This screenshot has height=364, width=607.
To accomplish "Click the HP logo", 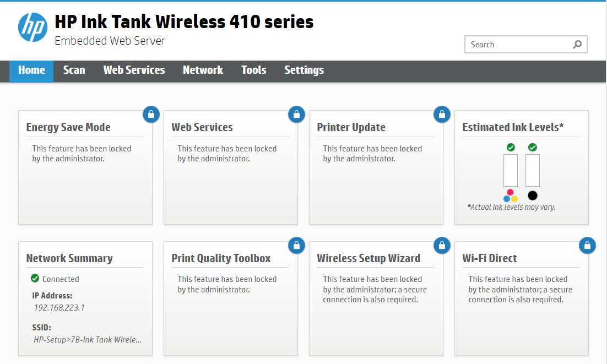I will 32,26.
